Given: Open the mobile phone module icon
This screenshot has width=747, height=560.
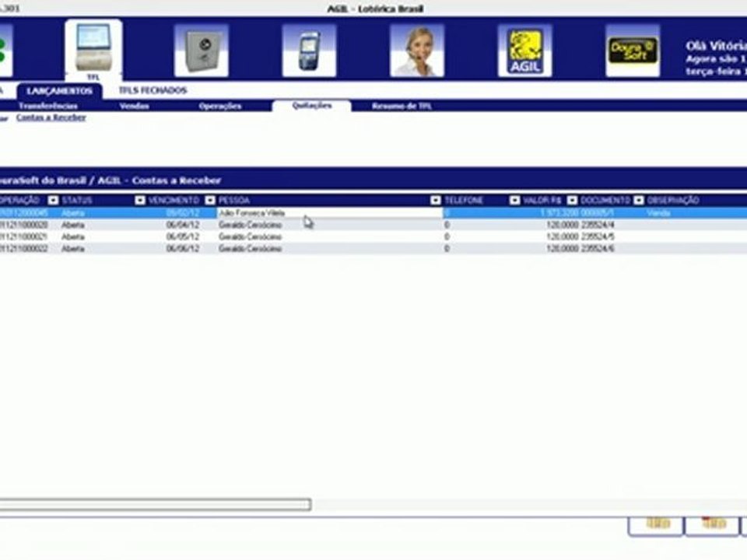Looking at the screenshot, I should pos(309,51).
